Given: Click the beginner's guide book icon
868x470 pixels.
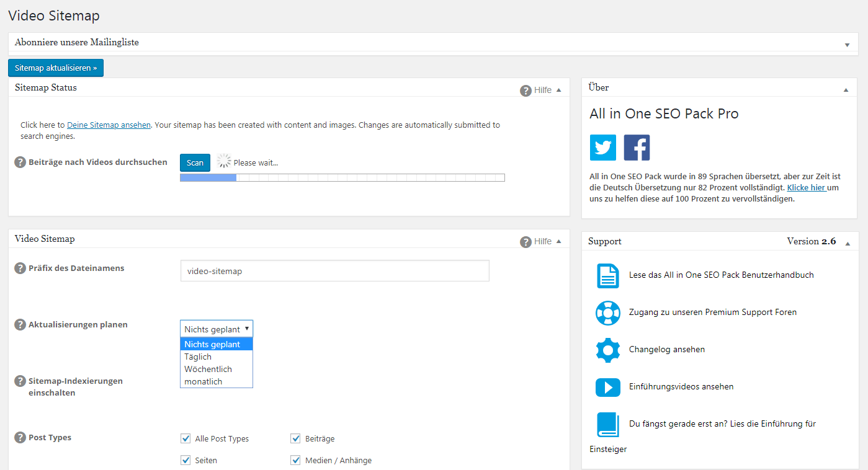Looking at the screenshot, I should click(x=607, y=425).
